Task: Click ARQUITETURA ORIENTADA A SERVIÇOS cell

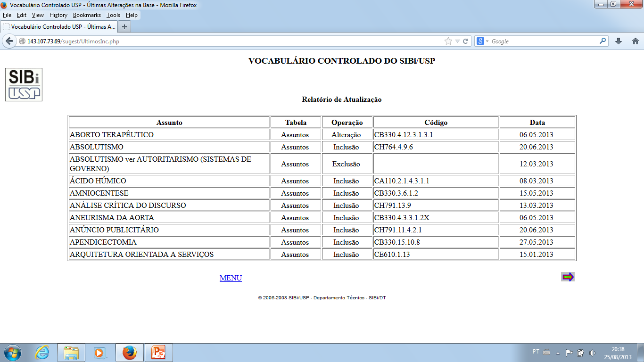Action: pyautogui.click(x=169, y=255)
